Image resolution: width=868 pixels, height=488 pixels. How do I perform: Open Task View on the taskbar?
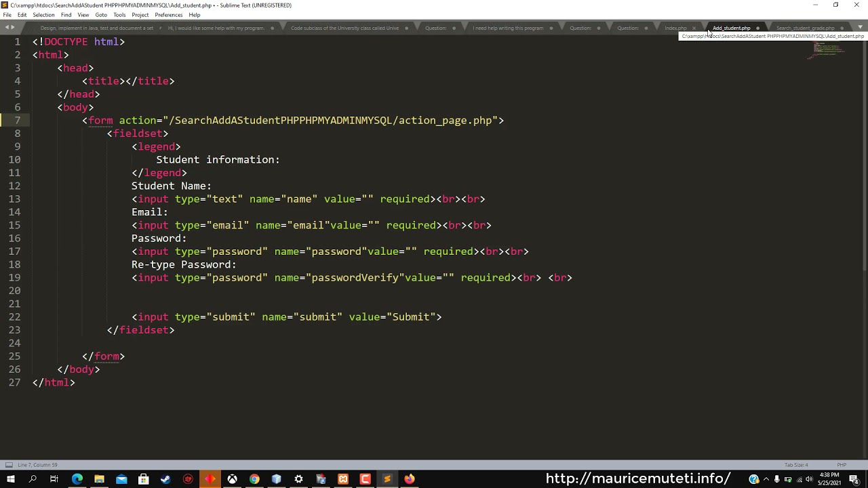coord(54,479)
